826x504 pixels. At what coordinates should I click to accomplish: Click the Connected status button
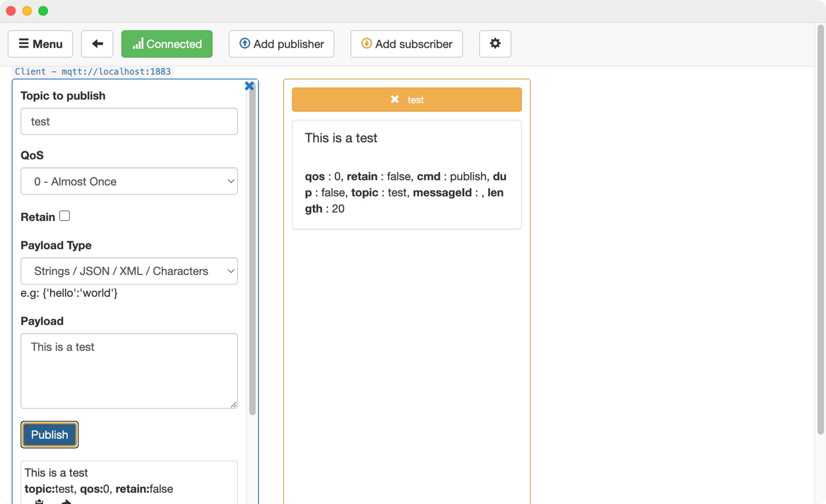pos(167,43)
